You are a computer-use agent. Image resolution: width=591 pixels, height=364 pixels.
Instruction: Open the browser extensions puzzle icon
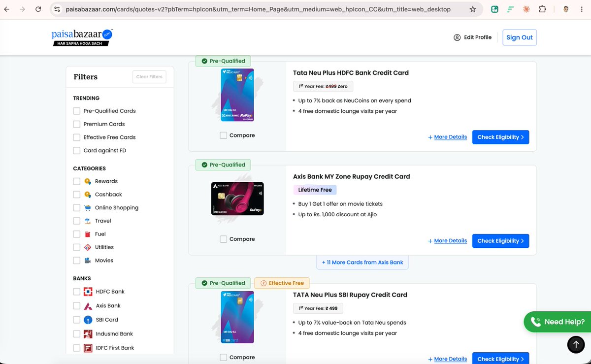543,9
